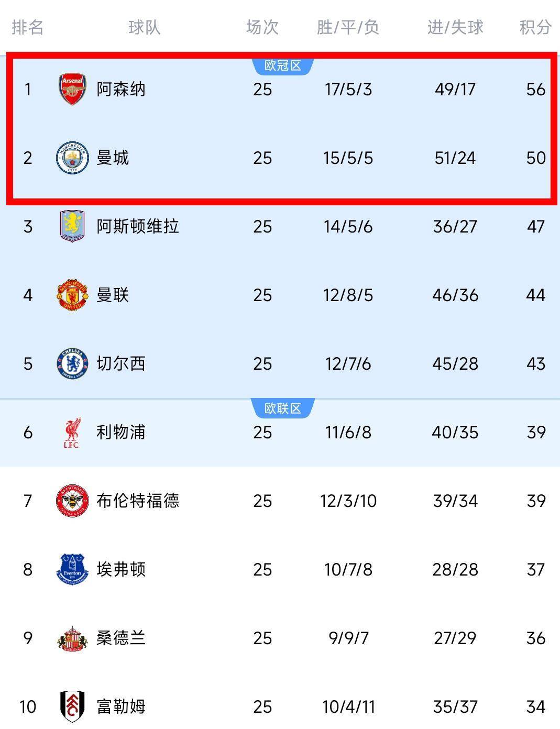Click the Arsenal club crest
Image resolution: width=560 pixels, height=729 pixels.
72,89
